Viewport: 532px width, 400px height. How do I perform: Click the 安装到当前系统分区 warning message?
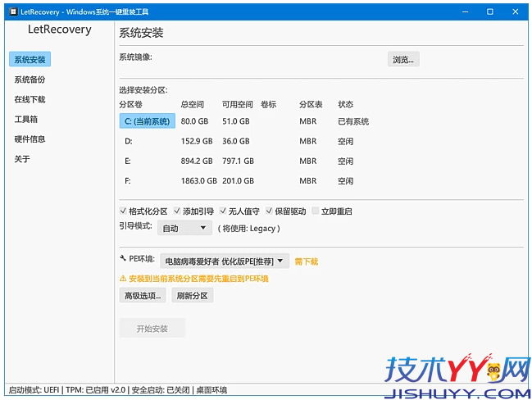coord(198,279)
